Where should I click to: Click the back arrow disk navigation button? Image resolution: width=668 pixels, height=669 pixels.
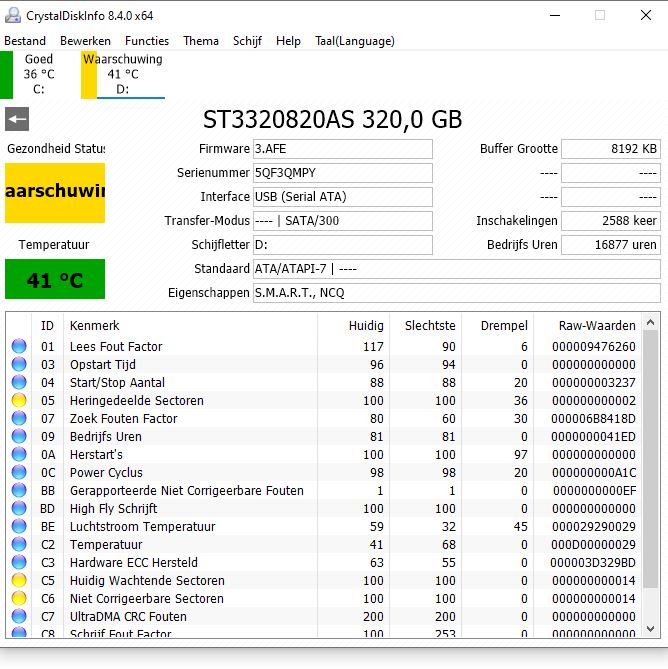(x=17, y=119)
